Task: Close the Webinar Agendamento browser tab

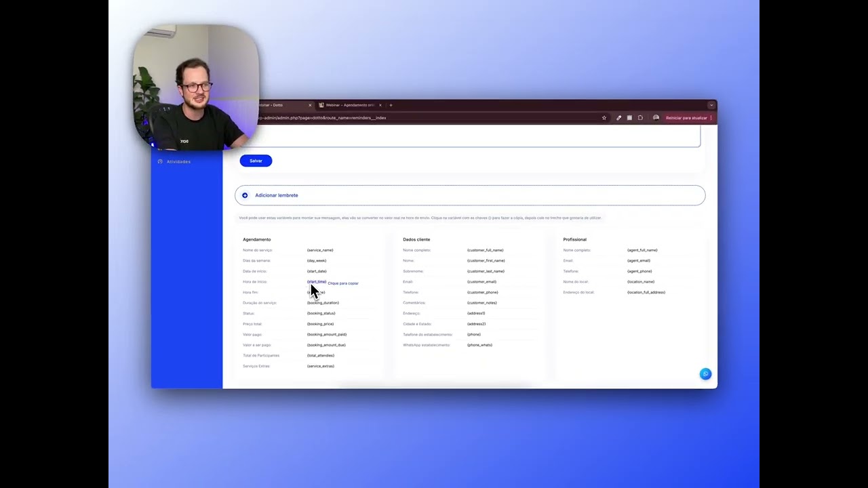Action: [380, 105]
